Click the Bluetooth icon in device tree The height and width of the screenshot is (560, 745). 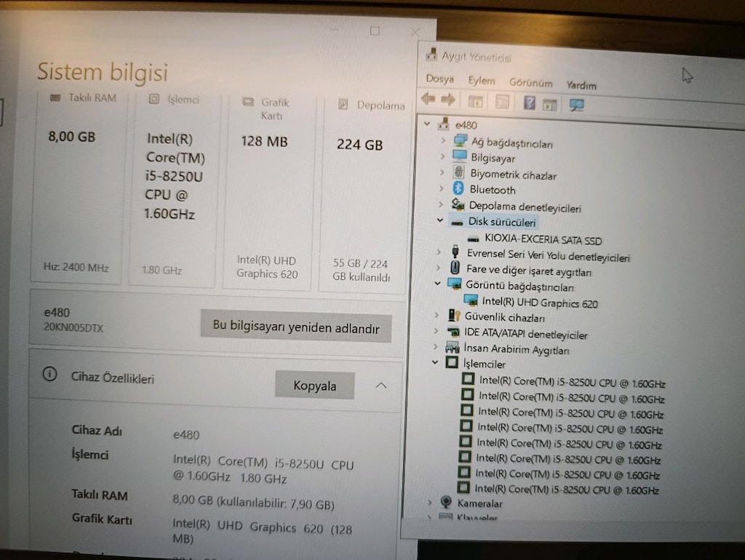(x=458, y=188)
